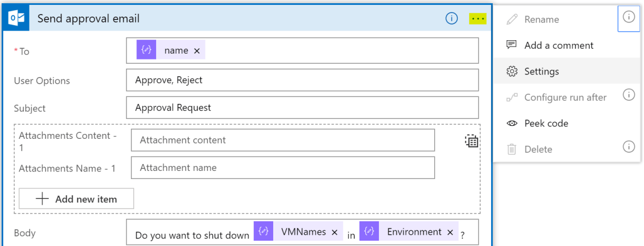This screenshot has width=644, height=246.
Task: Remove the VMNames token from Body
Action: pyautogui.click(x=334, y=232)
